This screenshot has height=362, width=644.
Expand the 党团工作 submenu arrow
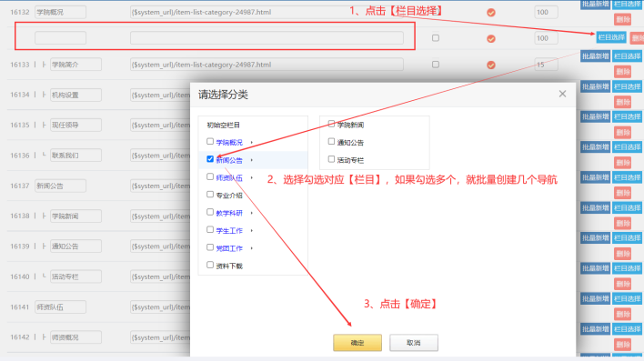(251, 248)
